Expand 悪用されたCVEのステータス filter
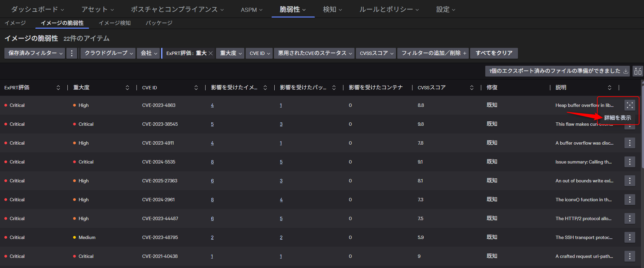Screen dimensions: 644x268 pos(314,53)
